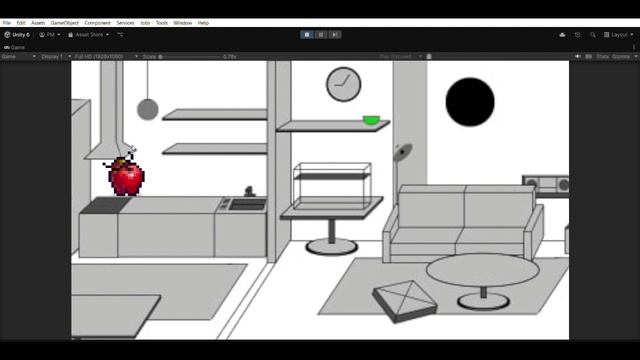
Task: Open the Window menu
Action: 182,23
